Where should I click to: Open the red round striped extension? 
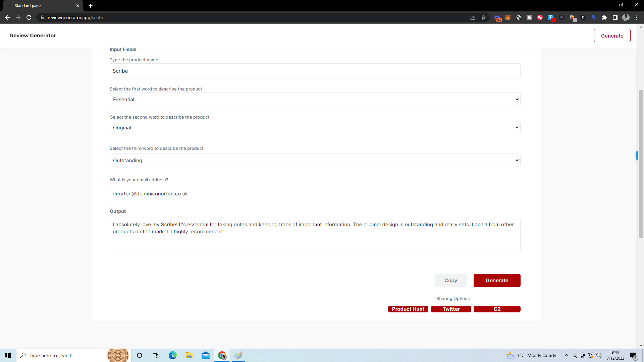tap(540, 17)
